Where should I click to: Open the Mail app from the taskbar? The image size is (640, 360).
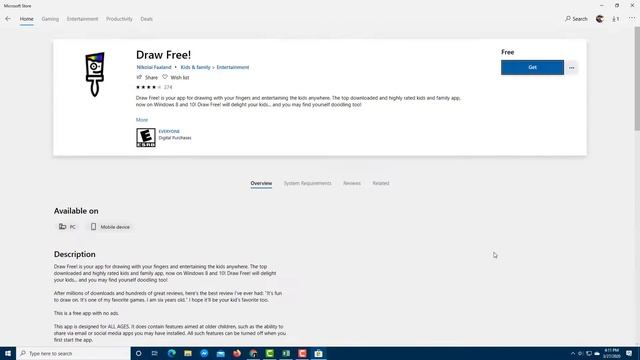[220, 353]
